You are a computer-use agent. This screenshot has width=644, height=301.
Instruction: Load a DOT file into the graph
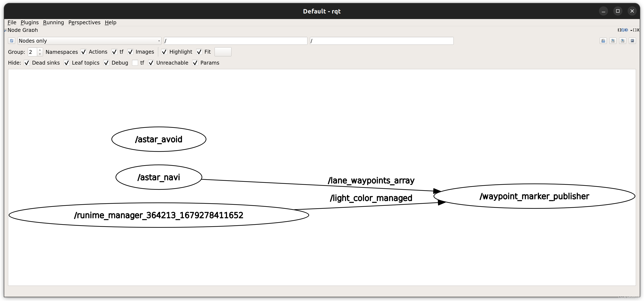click(x=603, y=41)
